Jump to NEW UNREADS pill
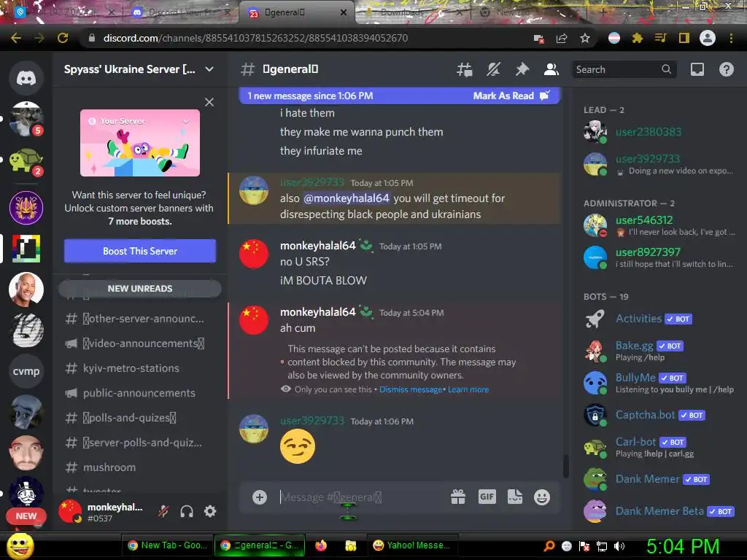Viewport: 747px width, 560px height. (x=140, y=289)
